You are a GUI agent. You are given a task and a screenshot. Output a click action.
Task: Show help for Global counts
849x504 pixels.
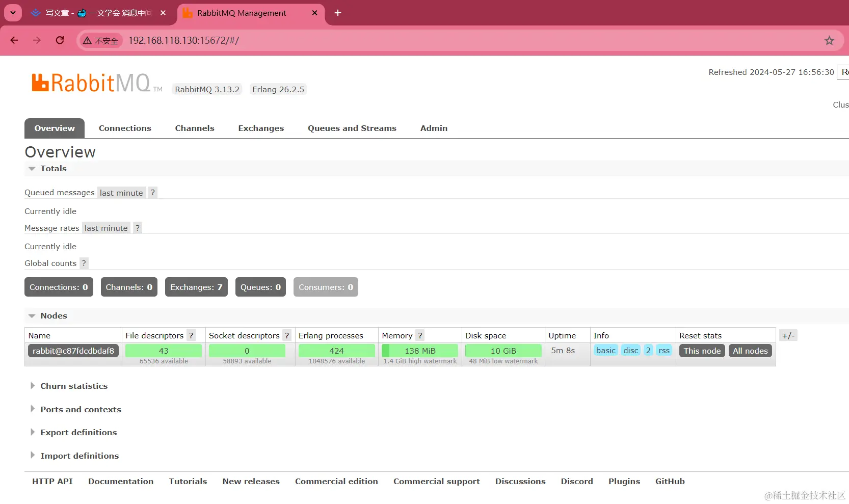pyautogui.click(x=84, y=263)
